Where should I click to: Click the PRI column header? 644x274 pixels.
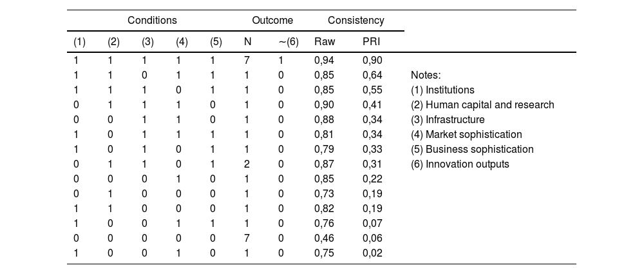pos(371,43)
